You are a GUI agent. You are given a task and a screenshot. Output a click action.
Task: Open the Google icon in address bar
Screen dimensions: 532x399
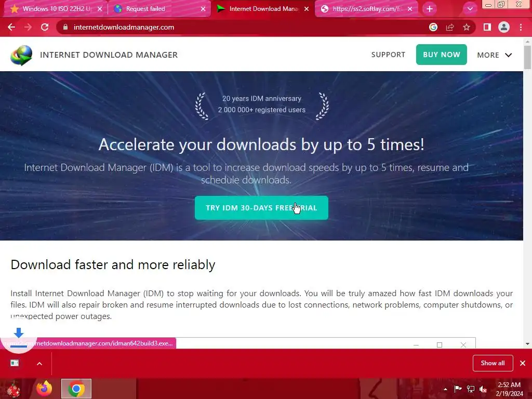click(433, 27)
